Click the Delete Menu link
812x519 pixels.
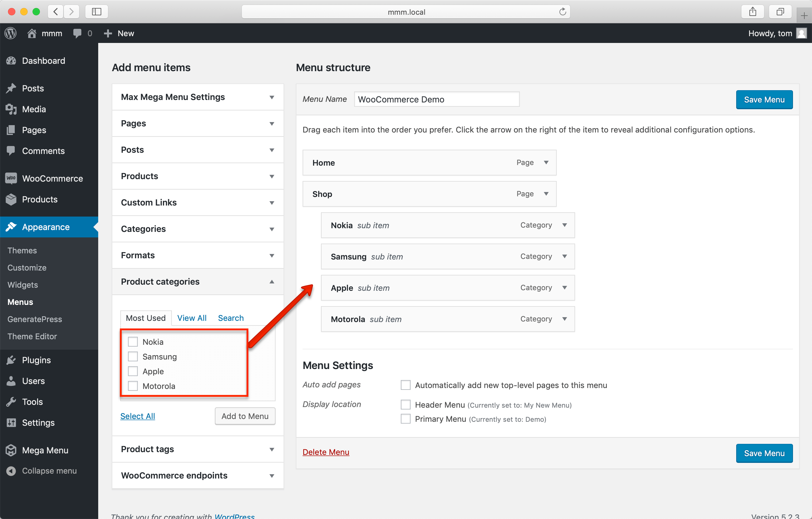tap(326, 452)
